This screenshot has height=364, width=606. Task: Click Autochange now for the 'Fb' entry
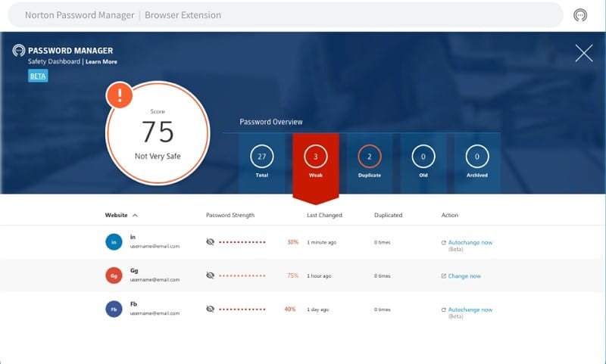470,310
